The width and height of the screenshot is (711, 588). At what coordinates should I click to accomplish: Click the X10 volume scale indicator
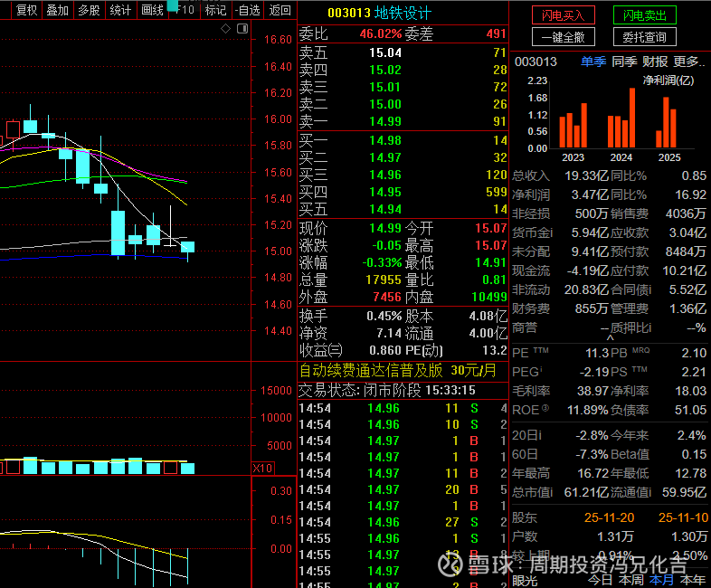[262, 469]
